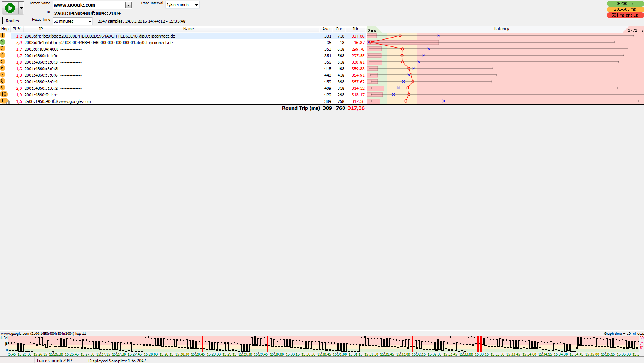Click the Graph time = 10 minutes label
644x364 pixels.
click(x=624, y=334)
